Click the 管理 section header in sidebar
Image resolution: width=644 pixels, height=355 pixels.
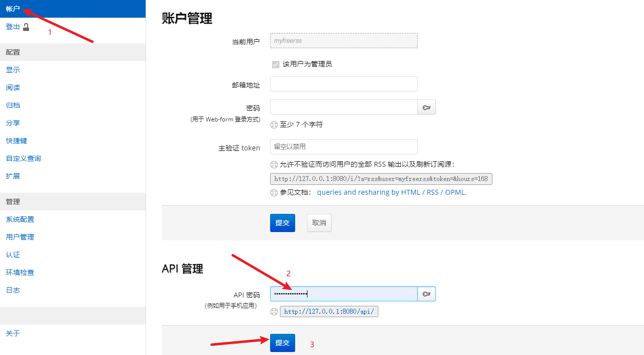tap(73, 202)
